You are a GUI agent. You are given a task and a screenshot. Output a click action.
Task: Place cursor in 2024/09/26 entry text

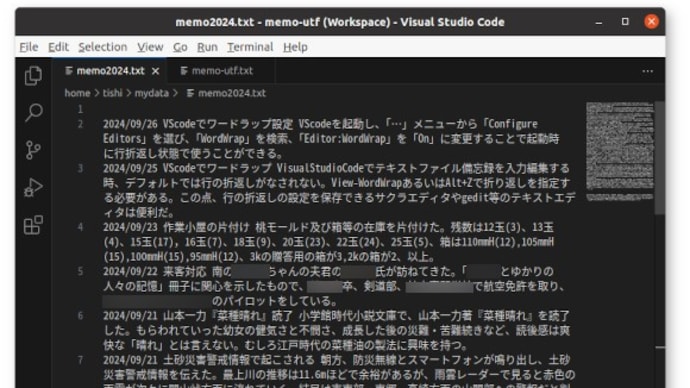[331, 139]
